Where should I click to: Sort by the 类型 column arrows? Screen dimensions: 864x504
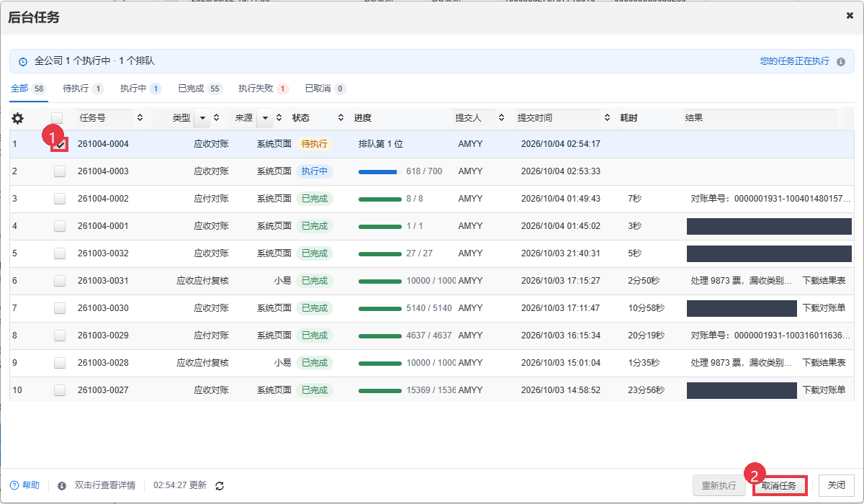216,117
